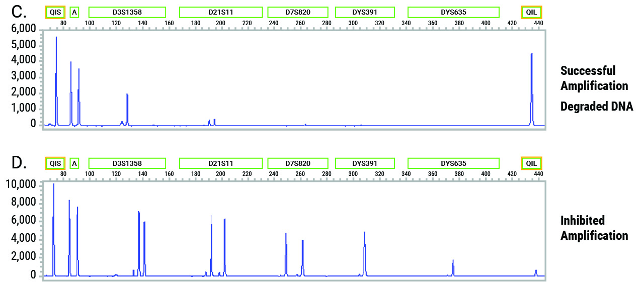Select the D21S11 locus box in panel D
Viewport: 644px width, 282px height.
pos(221,163)
